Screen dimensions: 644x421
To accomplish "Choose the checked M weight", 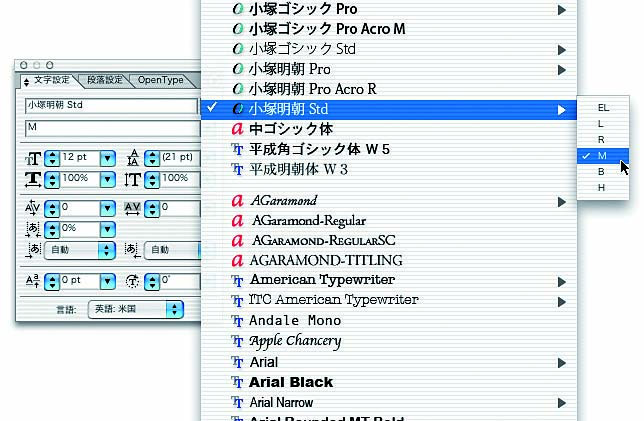I will [x=603, y=156].
